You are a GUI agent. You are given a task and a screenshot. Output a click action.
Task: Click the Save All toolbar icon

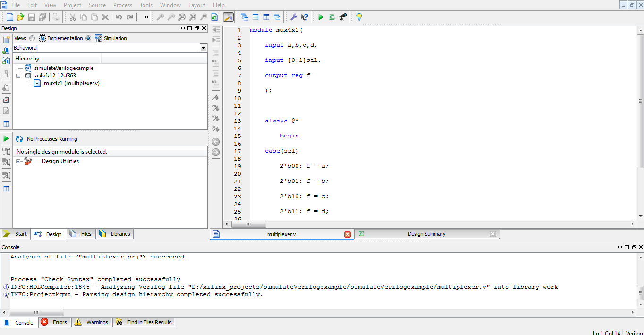click(42, 17)
